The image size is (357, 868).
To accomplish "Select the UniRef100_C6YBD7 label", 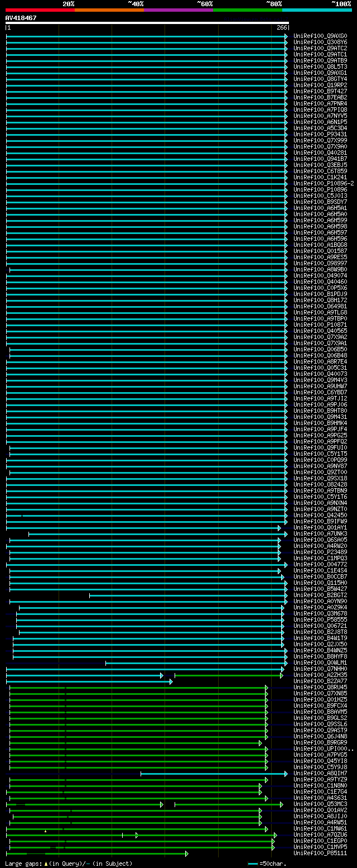I will pos(320,392).
